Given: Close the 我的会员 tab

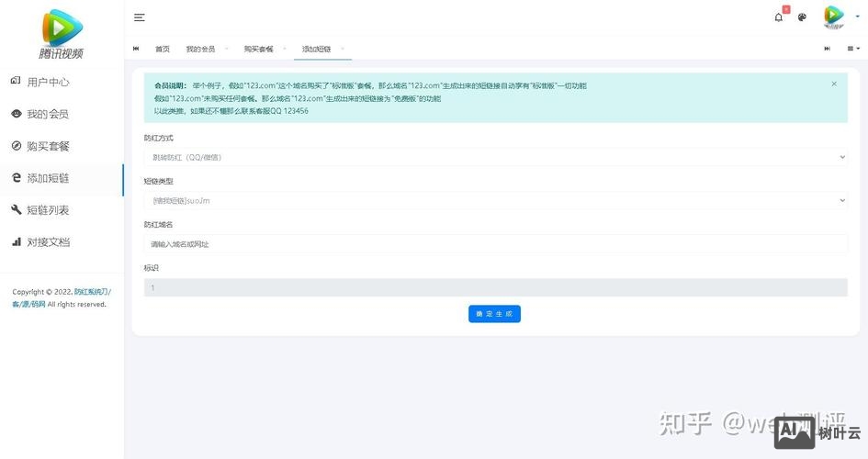Looking at the screenshot, I should tap(226, 49).
